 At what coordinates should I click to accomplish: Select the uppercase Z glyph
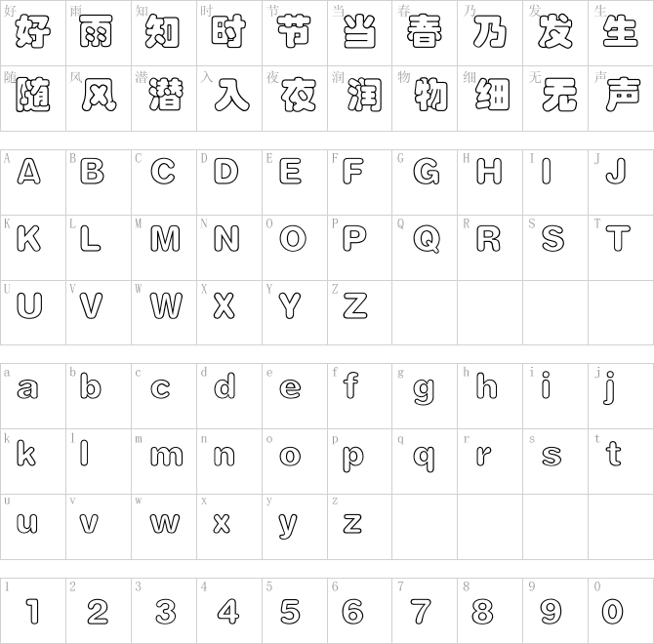355,305
